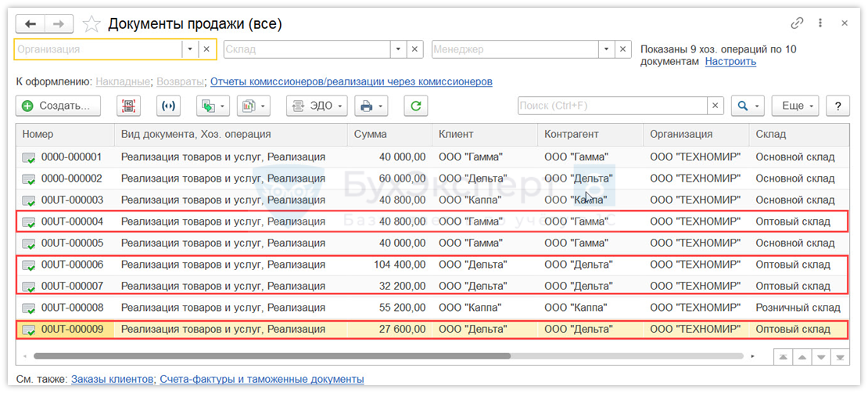Click the copy link chain icon
868x393 pixels.
click(x=798, y=23)
